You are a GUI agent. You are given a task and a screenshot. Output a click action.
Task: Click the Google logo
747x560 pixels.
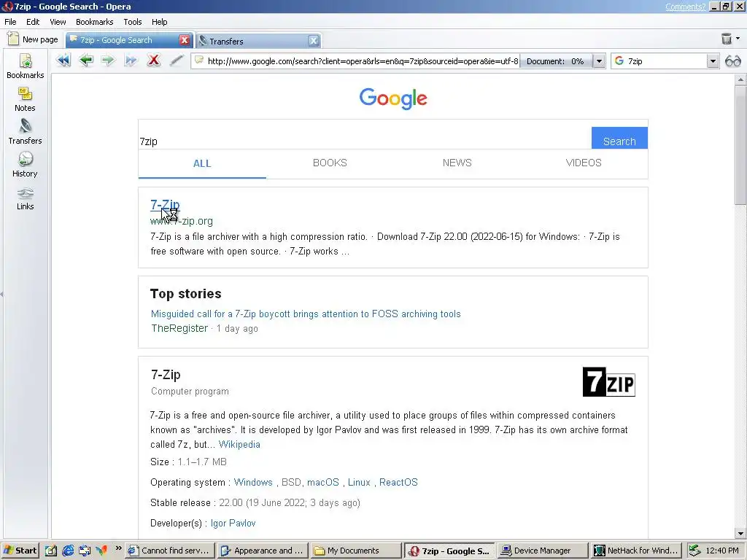point(393,98)
